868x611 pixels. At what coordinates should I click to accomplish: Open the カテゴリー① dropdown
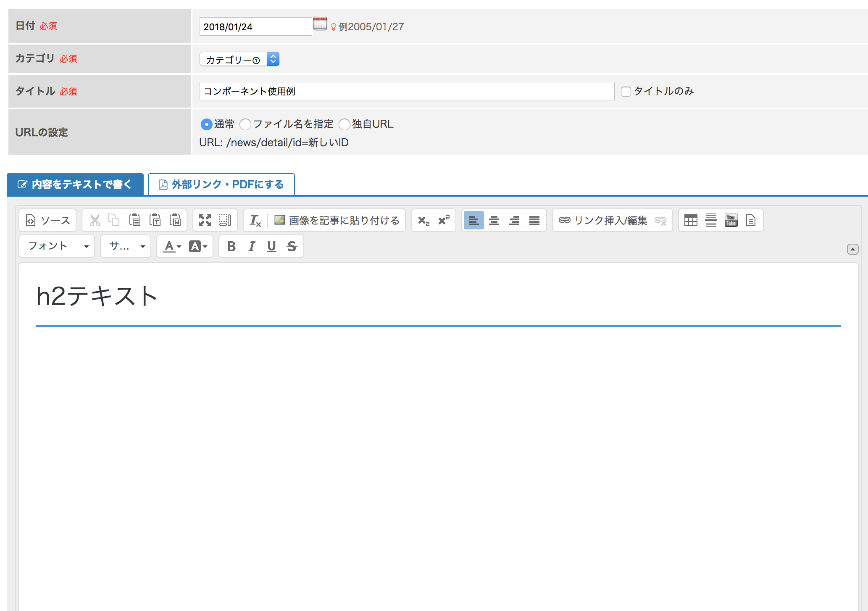(x=239, y=59)
